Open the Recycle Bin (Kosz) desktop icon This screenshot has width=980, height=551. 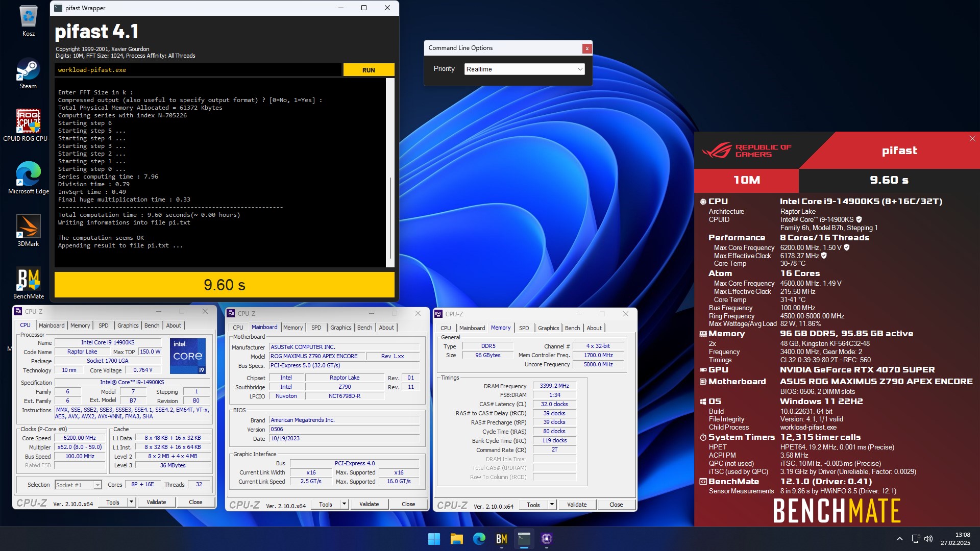(29, 20)
